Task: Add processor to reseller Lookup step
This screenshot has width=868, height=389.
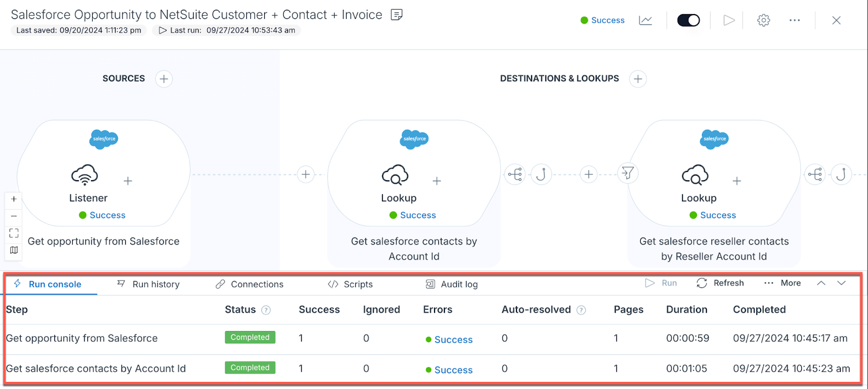Action: (x=737, y=181)
